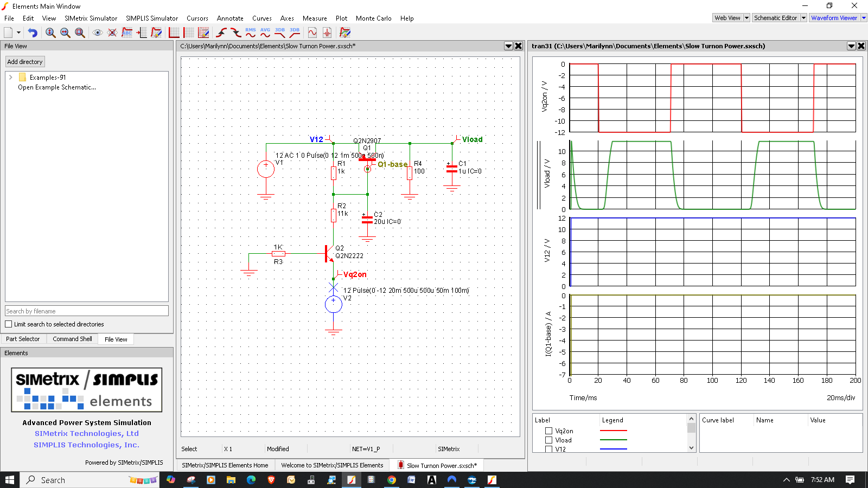The image size is (868, 488).
Task: Click the New document toolbar icon
Action: pos(8,33)
